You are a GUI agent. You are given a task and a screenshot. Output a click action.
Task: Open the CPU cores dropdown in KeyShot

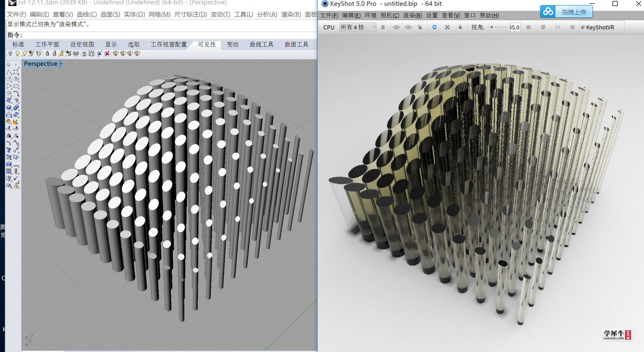pyautogui.click(x=358, y=27)
